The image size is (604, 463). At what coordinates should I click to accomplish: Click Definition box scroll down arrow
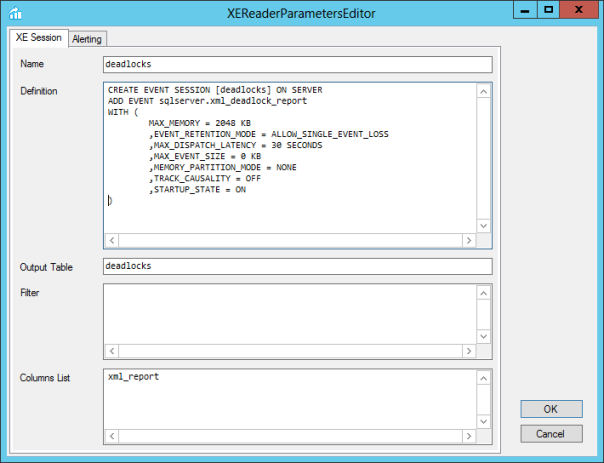click(484, 226)
